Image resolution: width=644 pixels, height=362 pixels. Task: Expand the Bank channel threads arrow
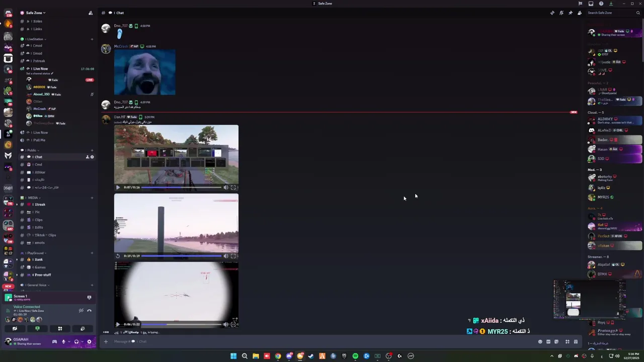[17, 259]
